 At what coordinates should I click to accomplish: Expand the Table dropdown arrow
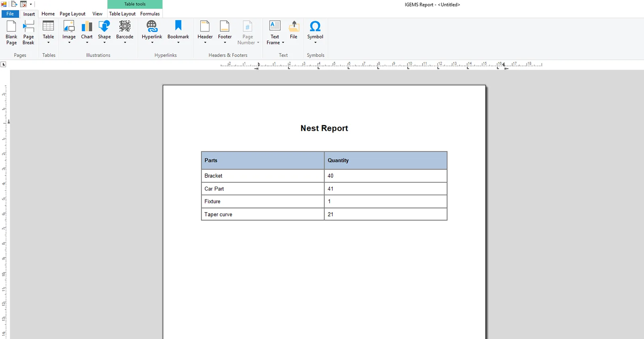coord(49,43)
